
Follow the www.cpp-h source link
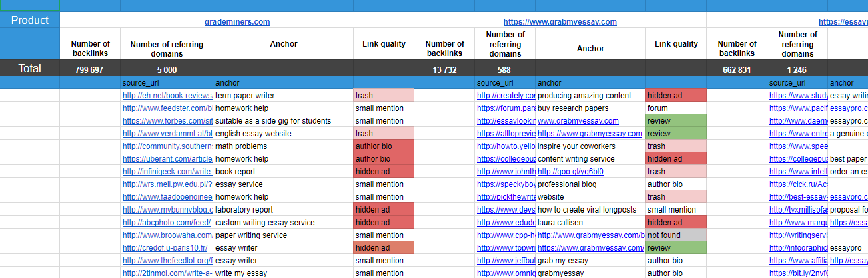506,235
